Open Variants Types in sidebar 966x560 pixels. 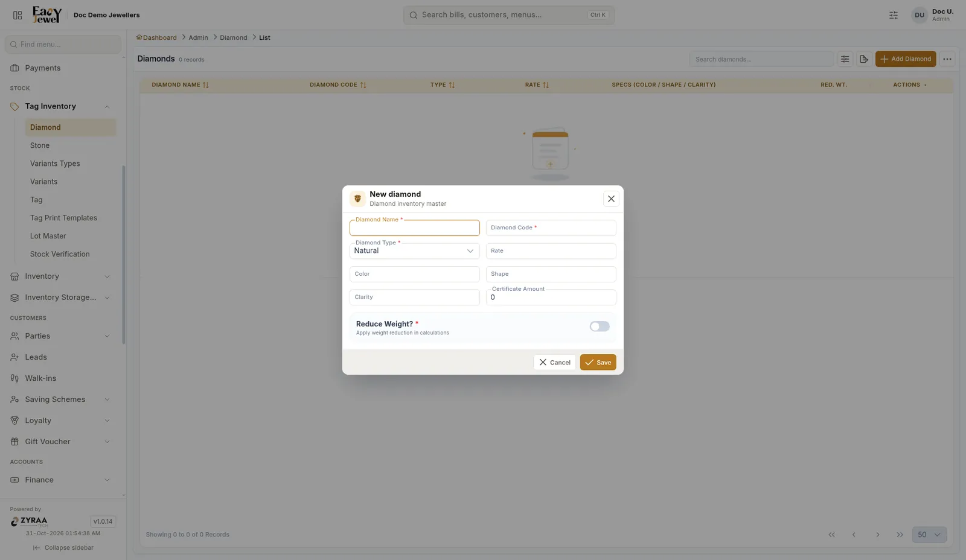[x=70, y=164]
